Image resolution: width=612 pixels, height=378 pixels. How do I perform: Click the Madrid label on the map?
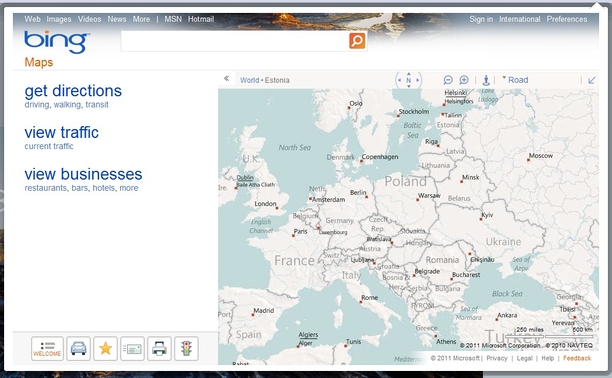click(x=264, y=310)
